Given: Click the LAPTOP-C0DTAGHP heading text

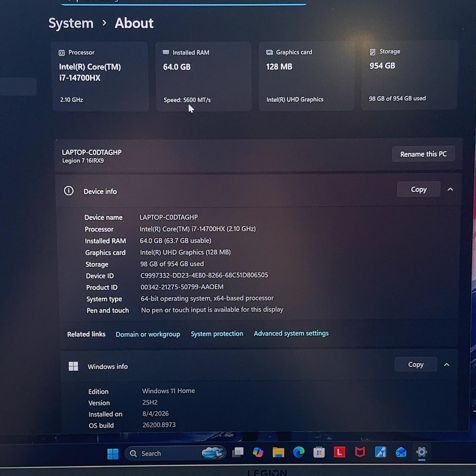Looking at the screenshot, I should (92, 152).
